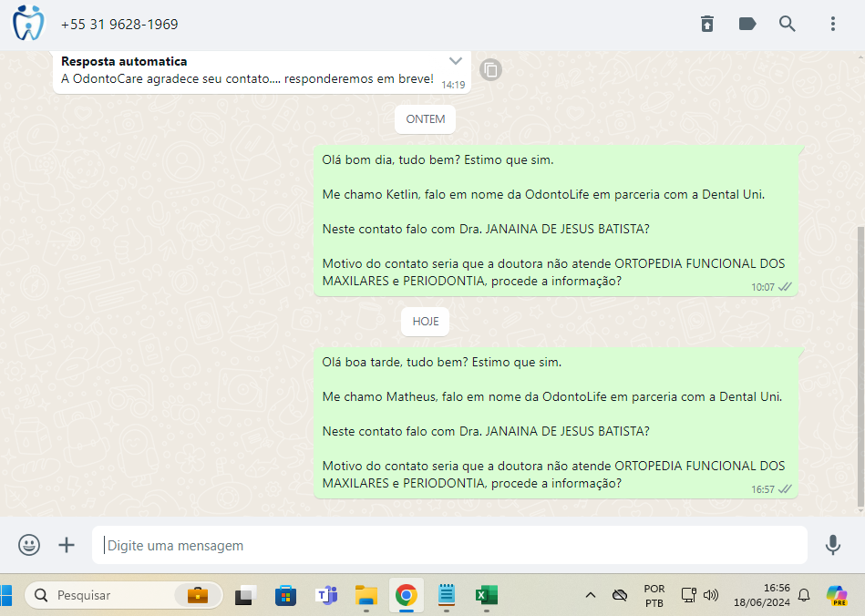Click the cloud sync tray icon
The width and height of the screenshot is (865, 616).
[x=620, y=595]
